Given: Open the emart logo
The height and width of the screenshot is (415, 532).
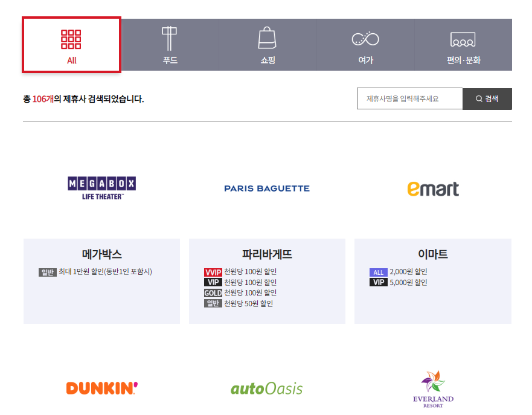Looking at the screenshot, I should coord(433,188).
